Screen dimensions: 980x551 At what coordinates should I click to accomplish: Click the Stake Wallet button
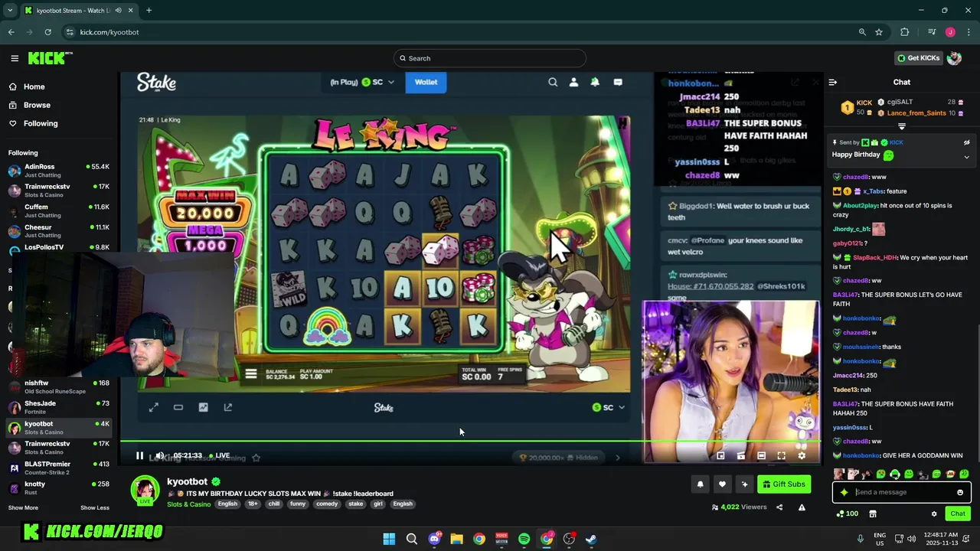pyautogui.click(x=426, y=82)
